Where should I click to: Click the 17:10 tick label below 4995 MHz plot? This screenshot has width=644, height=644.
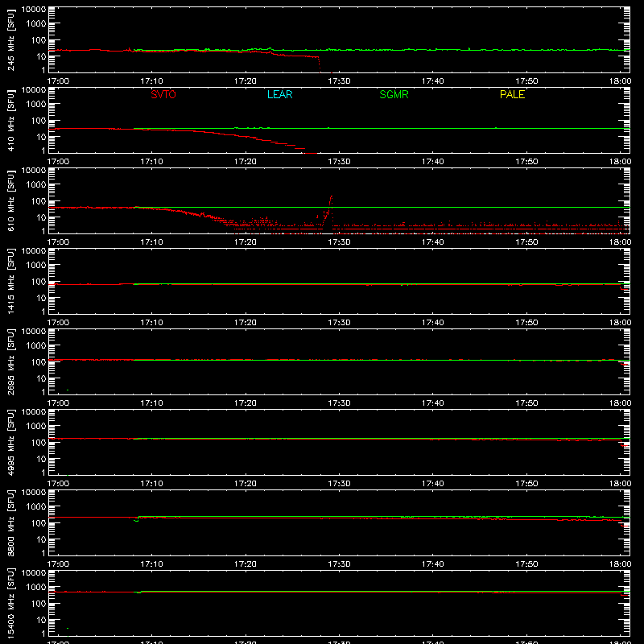(151, 484)
